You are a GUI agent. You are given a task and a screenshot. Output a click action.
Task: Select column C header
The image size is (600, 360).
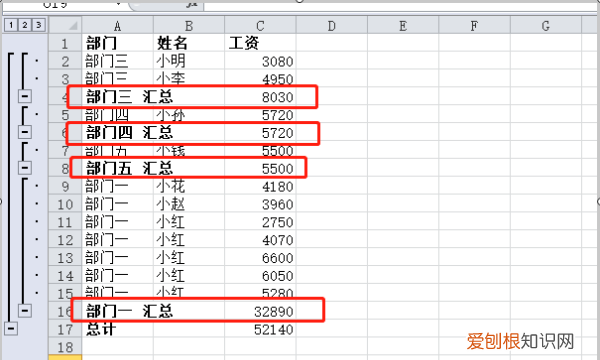click(x=260, y=25)
